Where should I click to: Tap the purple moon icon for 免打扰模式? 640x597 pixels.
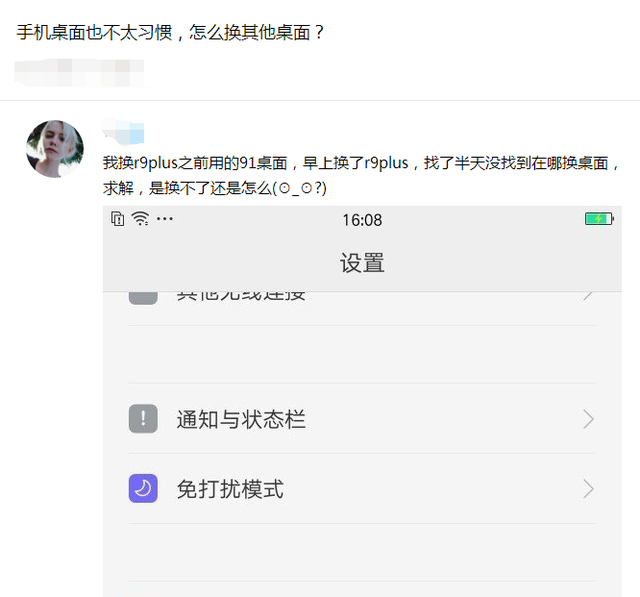pyautogui.click(x=143, y=489)
